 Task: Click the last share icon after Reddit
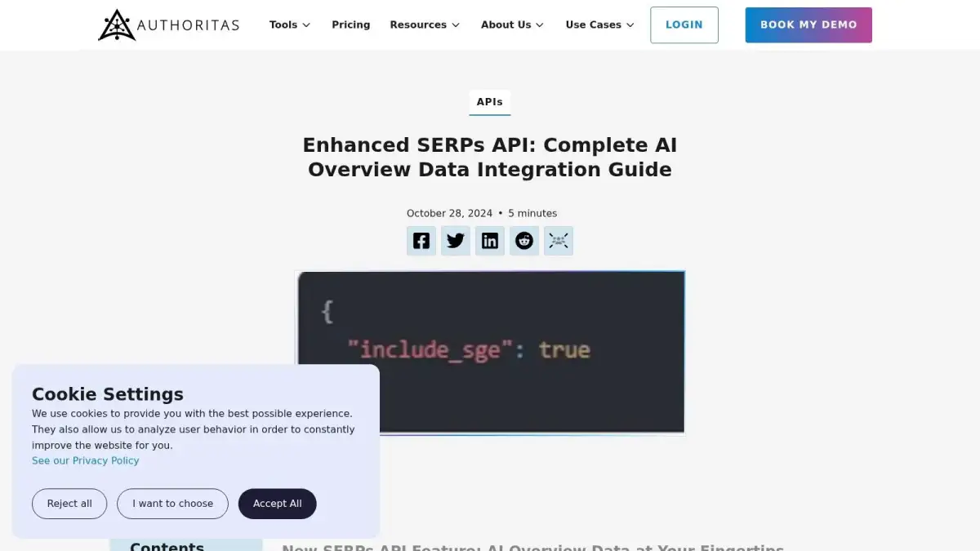coord(559,241)
